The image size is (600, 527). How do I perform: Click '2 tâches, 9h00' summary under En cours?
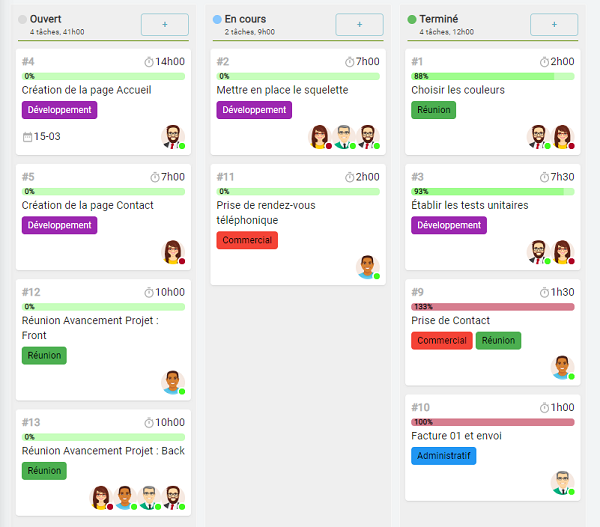[249, 32]
